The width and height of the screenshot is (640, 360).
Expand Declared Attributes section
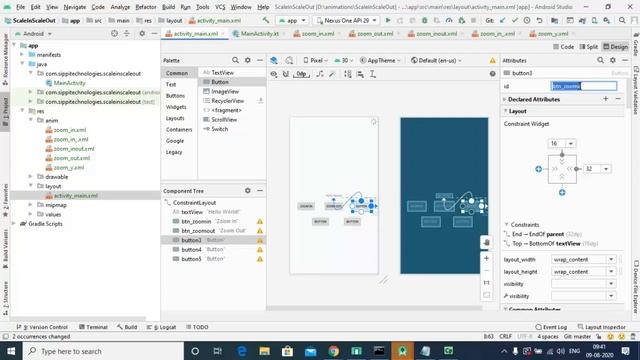click(x=505, y=99)
